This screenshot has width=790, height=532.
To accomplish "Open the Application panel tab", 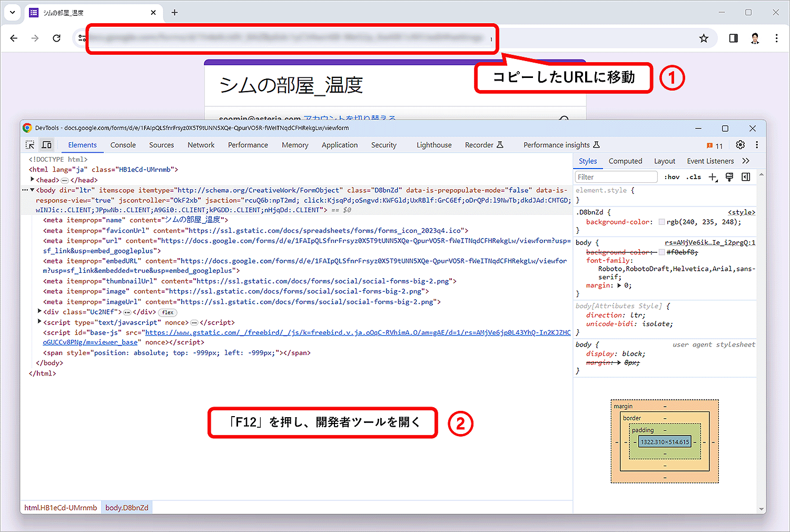I will 340,145.
